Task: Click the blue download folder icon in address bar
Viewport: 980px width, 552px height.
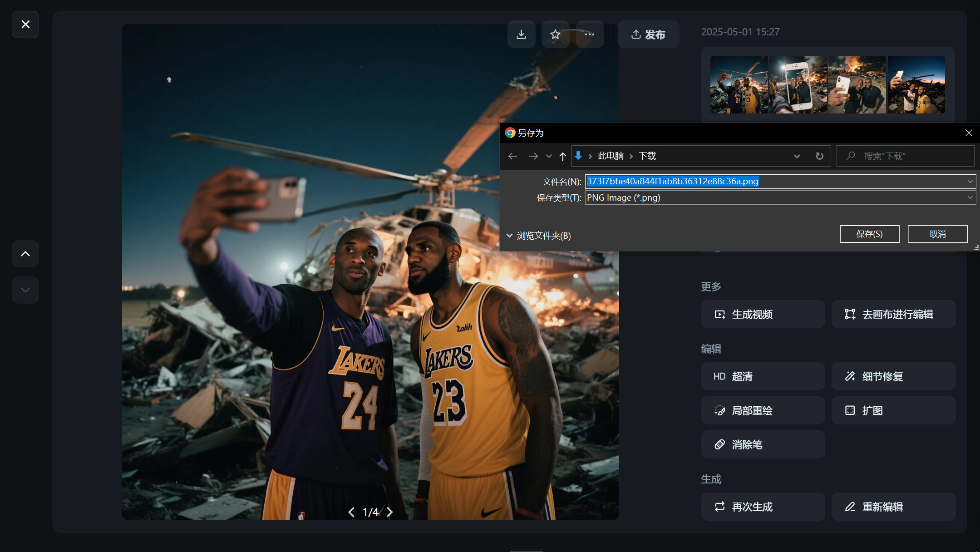Action: tap(578, 156)
